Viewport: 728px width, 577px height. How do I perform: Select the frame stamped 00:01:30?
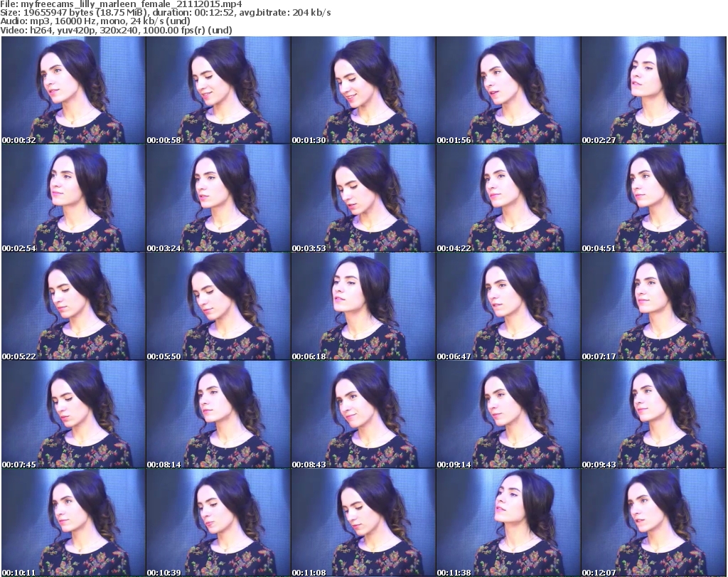pos(363,90)
